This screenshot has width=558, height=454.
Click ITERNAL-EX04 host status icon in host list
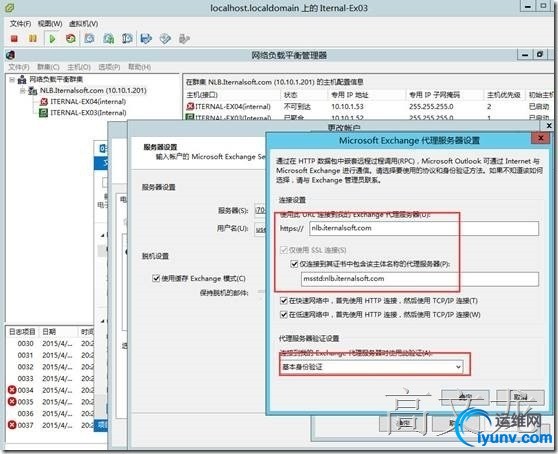[190, 106]
